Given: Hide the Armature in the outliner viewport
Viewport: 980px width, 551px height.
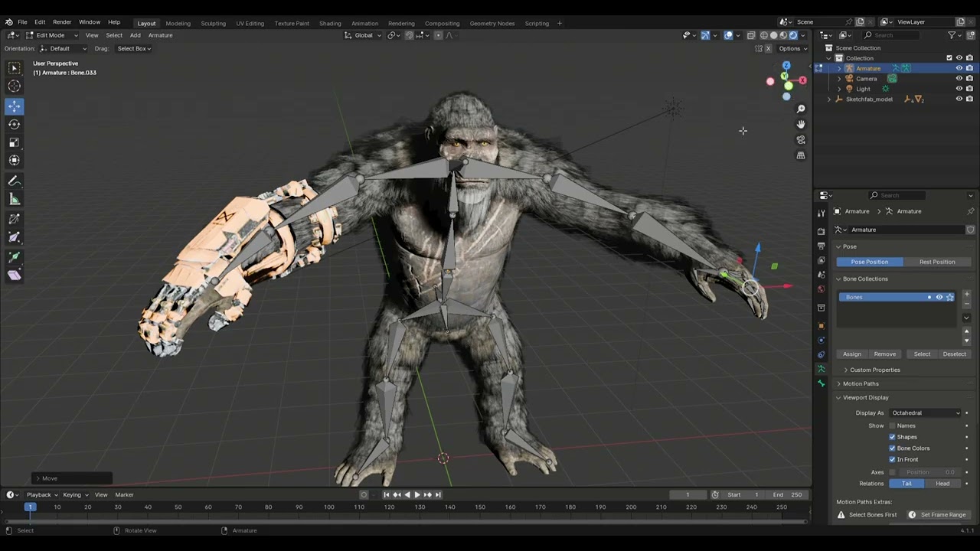Looking at the screenshot, I should (959, 68).
